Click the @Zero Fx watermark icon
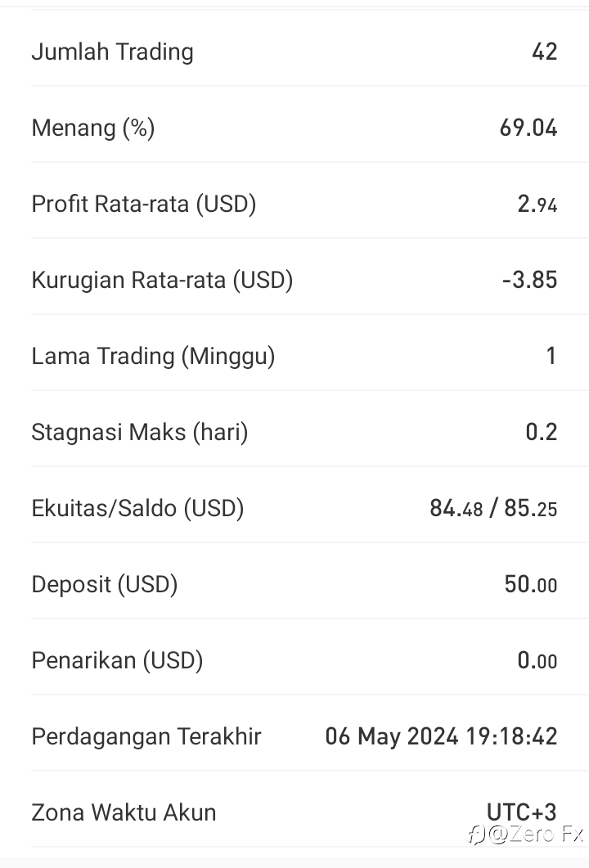This screenshot has width=589, height=868. (476, 834)
